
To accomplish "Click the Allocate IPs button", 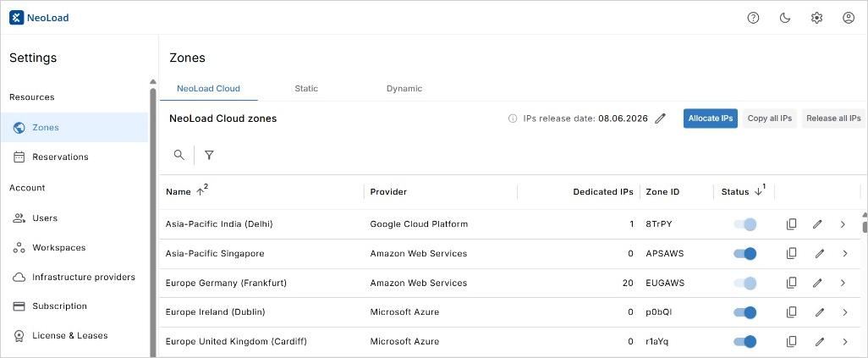I will pyautogui.click(x=711, y=118).
